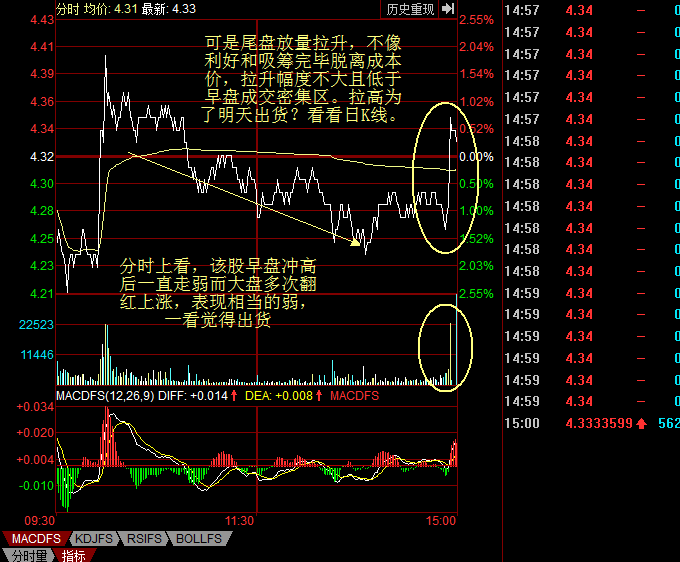Click the yellow arrowhead at the trendline end
Image resolution: width=680 pixels, height=562 pixels.
(x=354, y=240)
